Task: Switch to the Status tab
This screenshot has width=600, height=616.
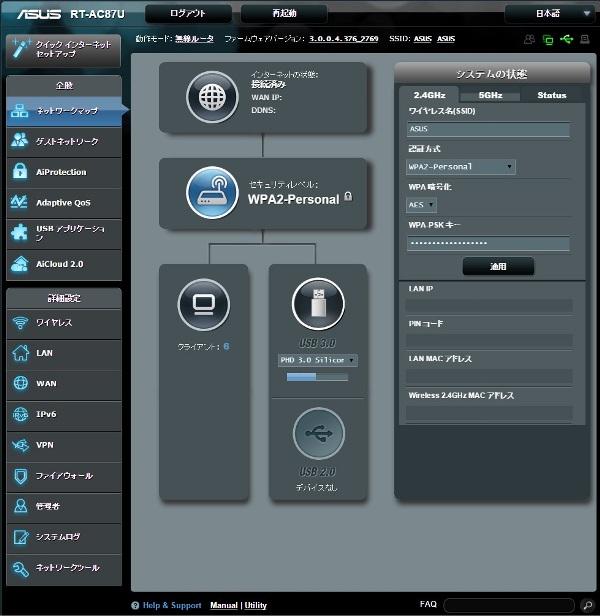Action: (x=552, y=95)
